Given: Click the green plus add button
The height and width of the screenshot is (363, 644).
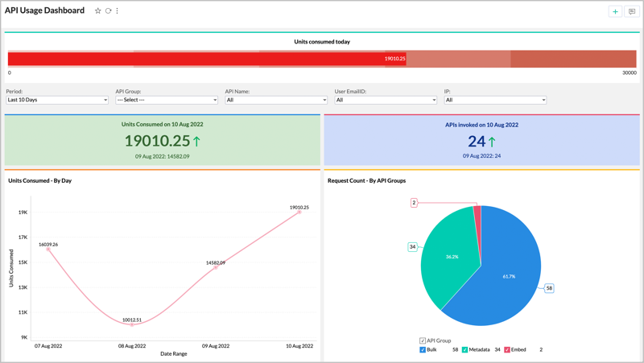Looking at the screenshot, I should [615, 11].
